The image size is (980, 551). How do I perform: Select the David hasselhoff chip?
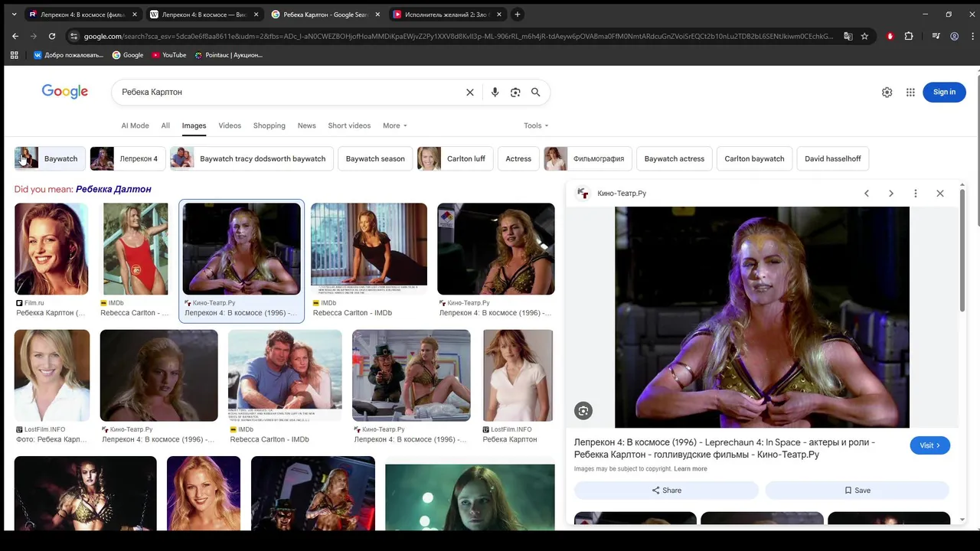(x=833, y=159)
